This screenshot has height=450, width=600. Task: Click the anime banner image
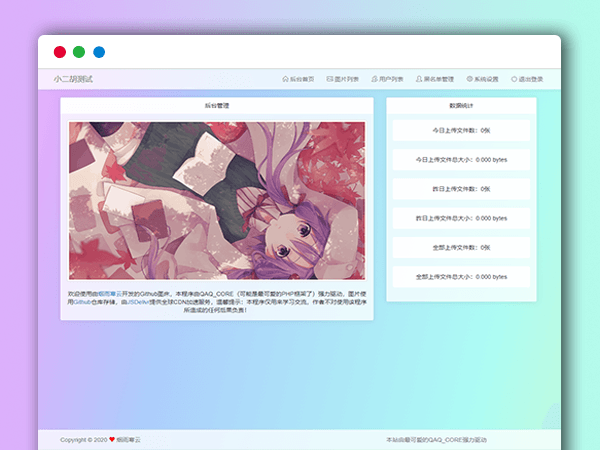tap(217, 200)
